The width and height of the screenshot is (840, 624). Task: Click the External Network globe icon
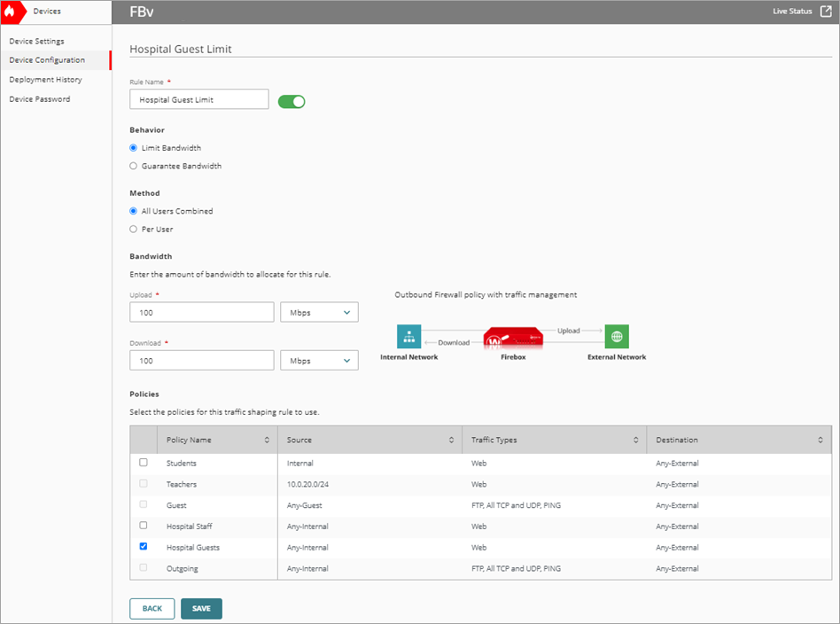click(617, 337)
